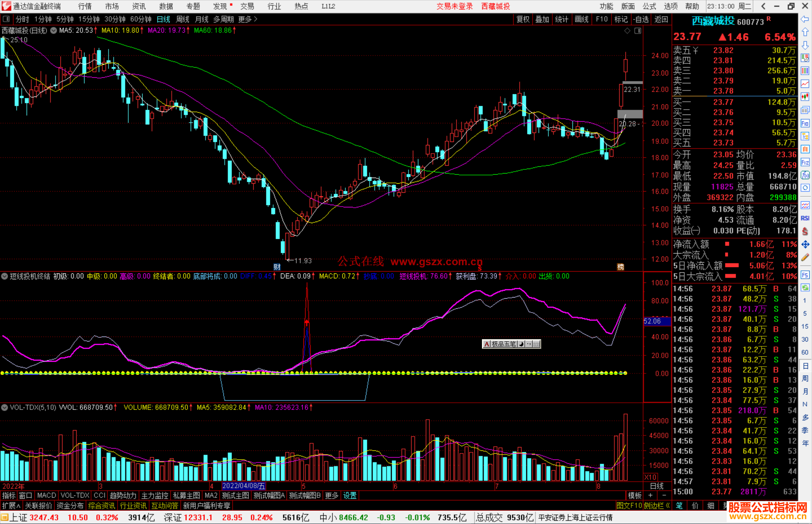Open the dropdown beside 西藏城投(日线) title
812x524 pixels.
tap(53, 30)
